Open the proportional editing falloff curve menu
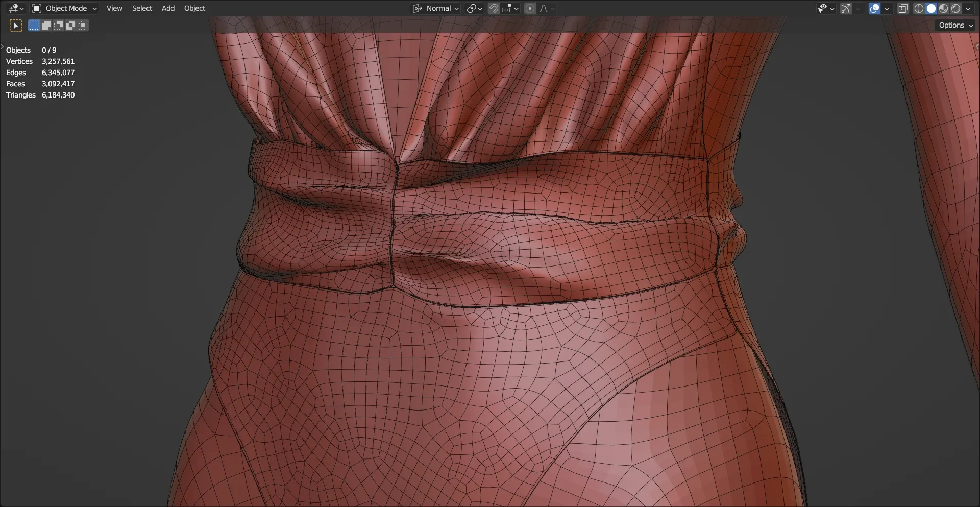Screen dimensions: 980x507 click(547, 8)
